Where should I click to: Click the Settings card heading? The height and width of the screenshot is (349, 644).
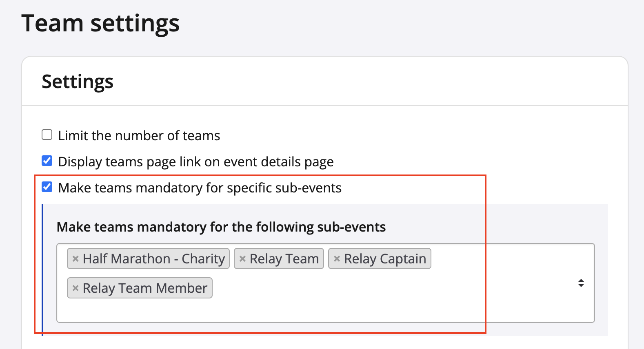78,82
